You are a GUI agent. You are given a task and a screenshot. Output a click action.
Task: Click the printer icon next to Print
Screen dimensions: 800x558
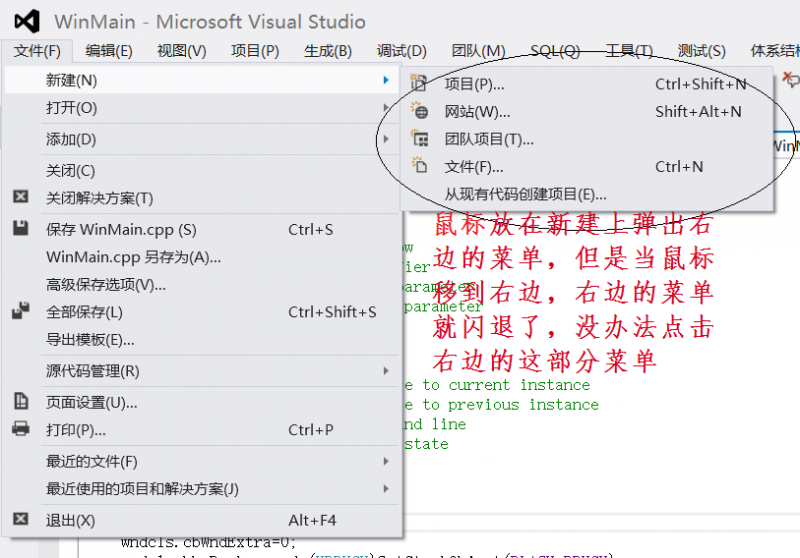20,428
